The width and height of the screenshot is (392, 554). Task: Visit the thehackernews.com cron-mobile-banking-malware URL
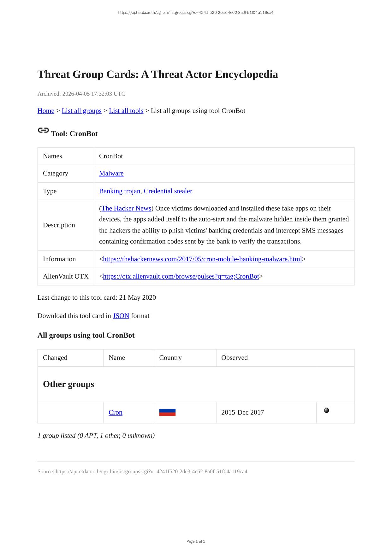click(202, 259)
